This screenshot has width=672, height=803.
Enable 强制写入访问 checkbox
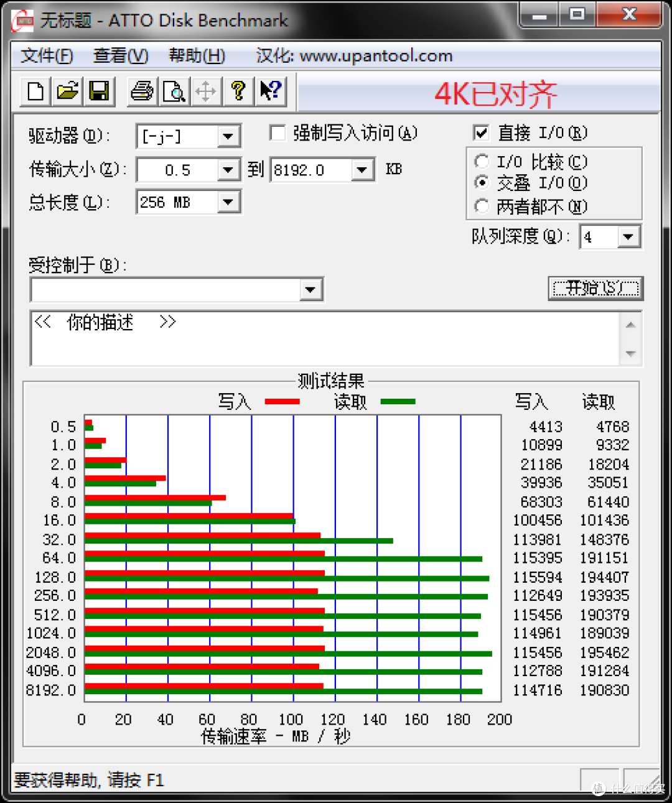(278, 132)
